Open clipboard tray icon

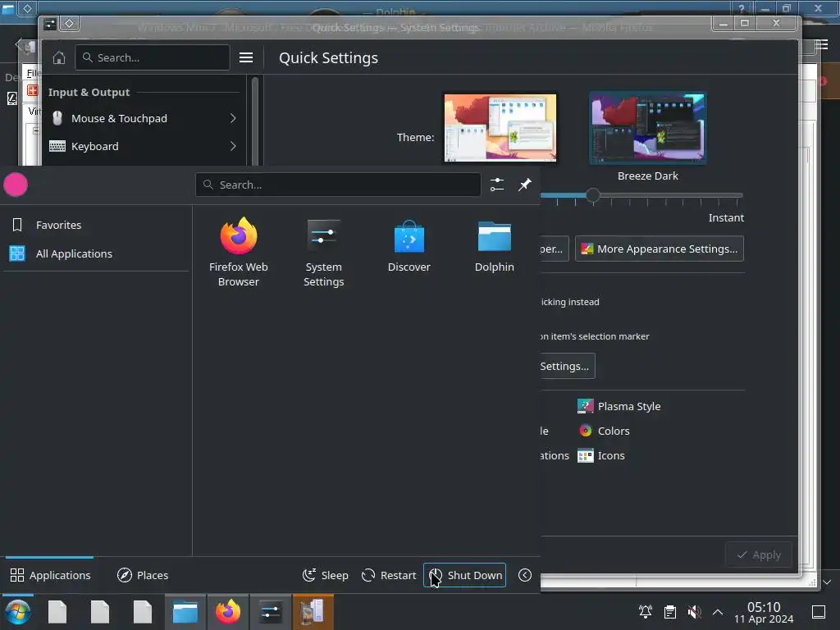point(669,612)
